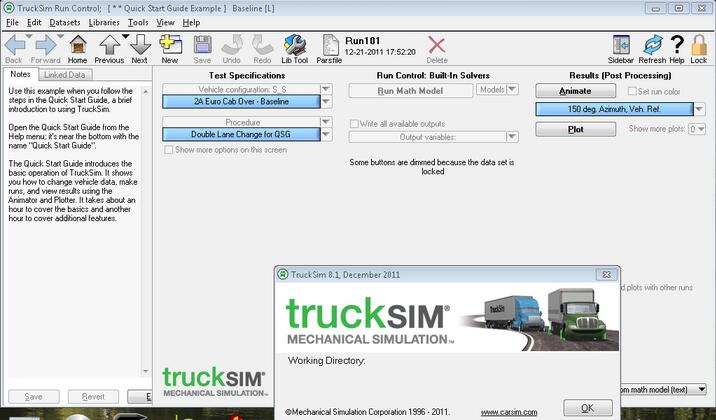The height and width of the screenshot is (420, 716).
Task: Enable Show more options on this screen
Action: coord(168,150)
